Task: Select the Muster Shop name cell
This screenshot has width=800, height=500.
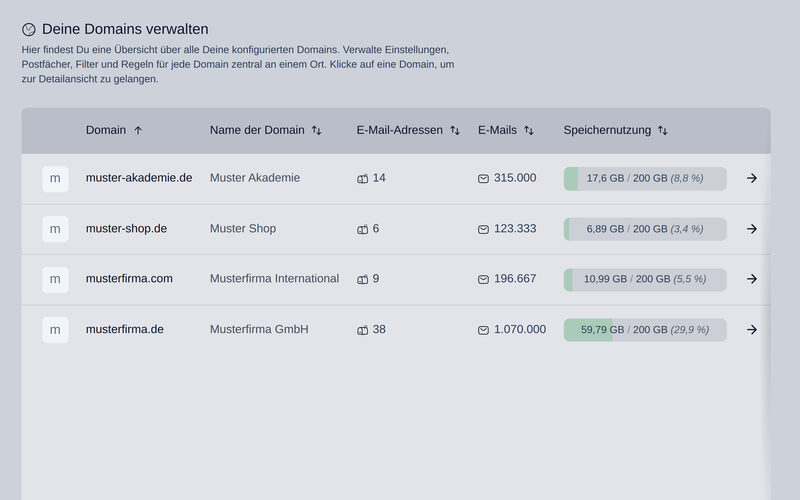Action: click(x=243, y=229)
